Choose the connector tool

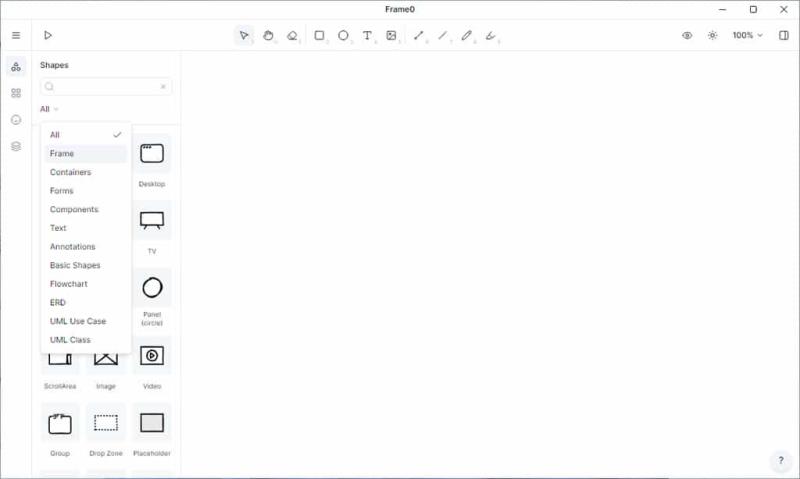point(419,35)
